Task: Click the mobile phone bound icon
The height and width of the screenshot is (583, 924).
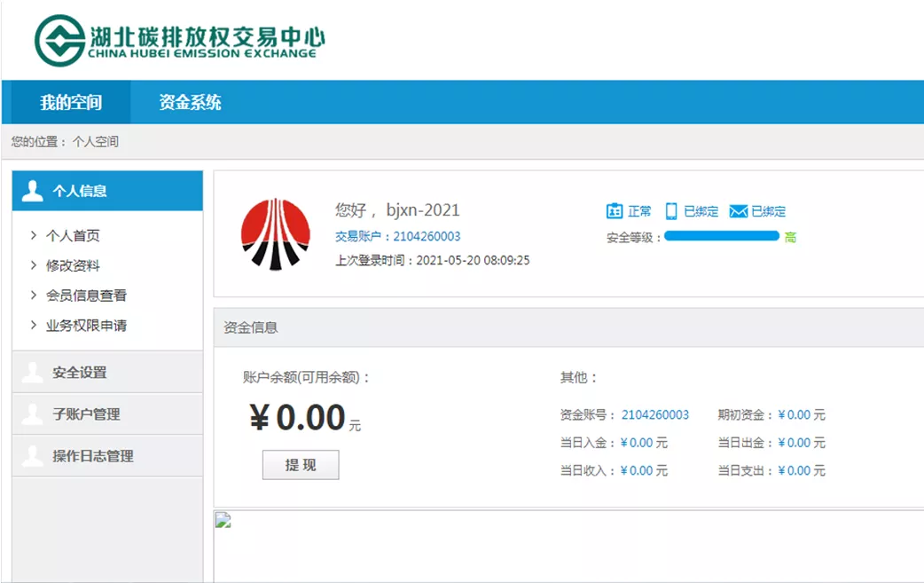Action: [x=671, y=211]
